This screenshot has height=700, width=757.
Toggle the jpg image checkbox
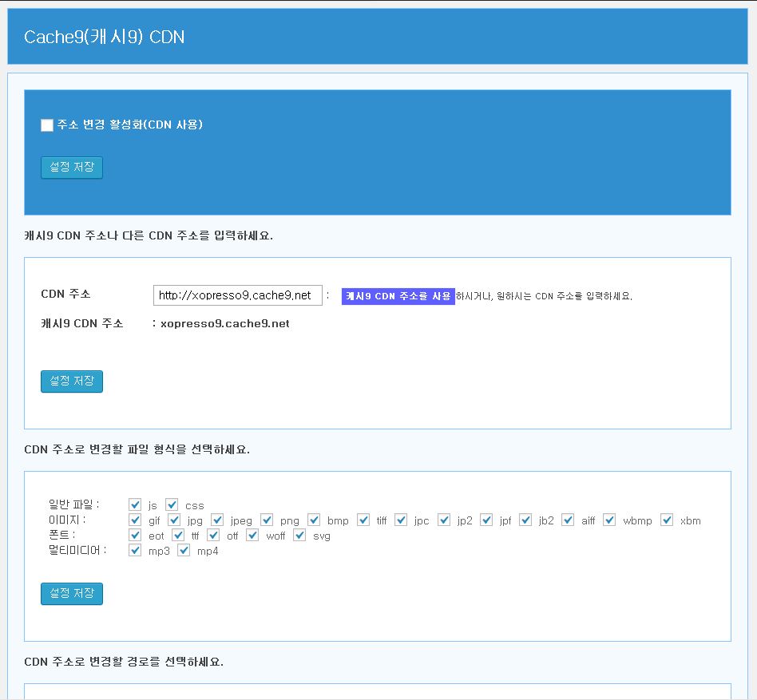[174, 520]
